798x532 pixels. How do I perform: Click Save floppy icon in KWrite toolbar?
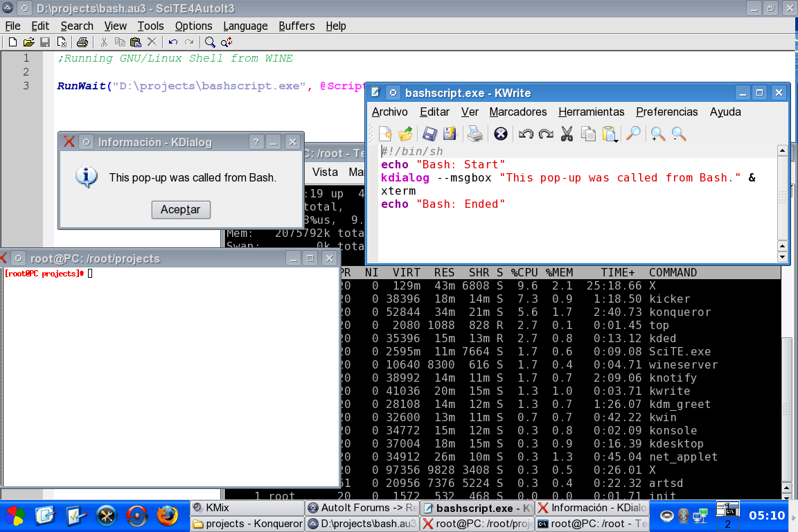[x=429, y=134]
